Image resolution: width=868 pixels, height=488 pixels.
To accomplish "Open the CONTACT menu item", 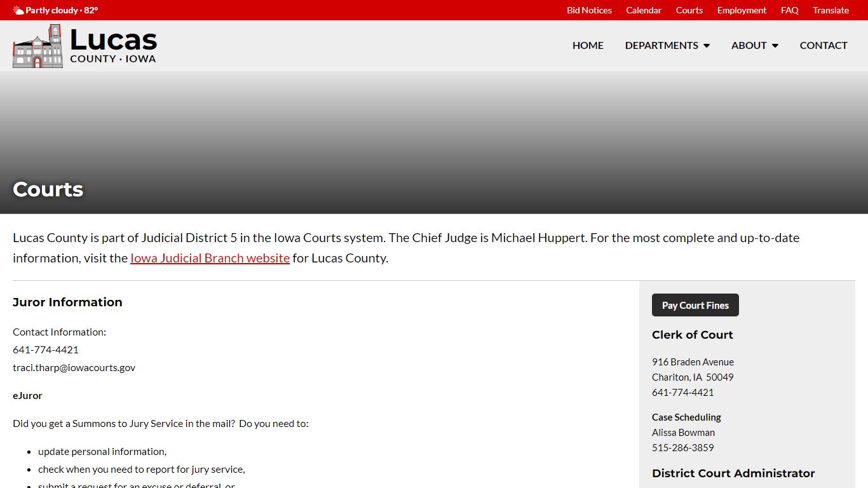I will [x=824, y=45].
